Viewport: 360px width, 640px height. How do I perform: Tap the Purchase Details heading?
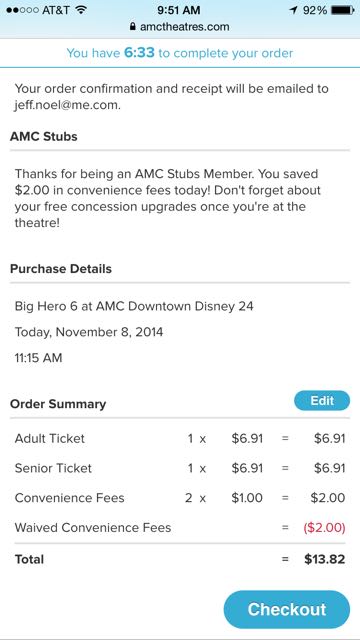61,269
